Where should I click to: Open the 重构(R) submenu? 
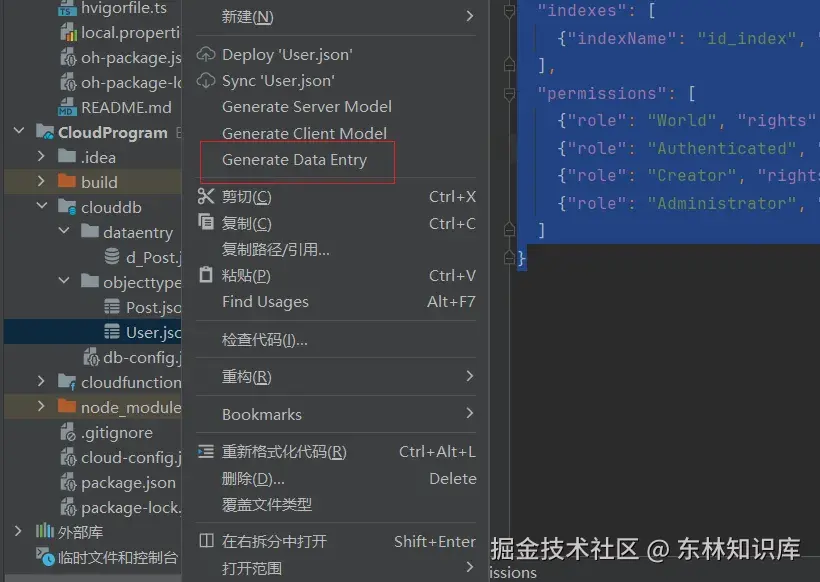336,376
